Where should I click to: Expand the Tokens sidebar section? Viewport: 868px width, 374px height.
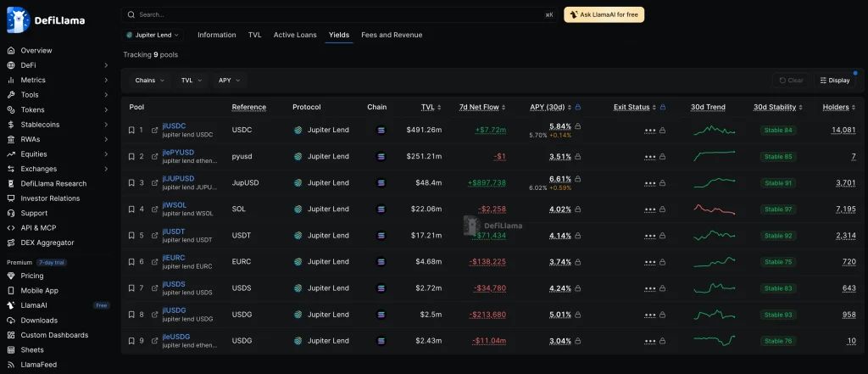pyautogui.click(x=106, y=109)
